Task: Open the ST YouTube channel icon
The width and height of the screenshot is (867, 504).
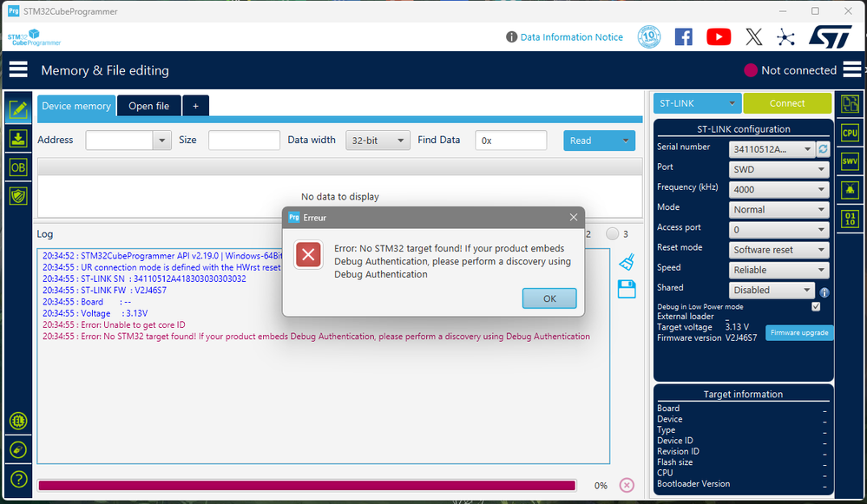Action: 719,37
